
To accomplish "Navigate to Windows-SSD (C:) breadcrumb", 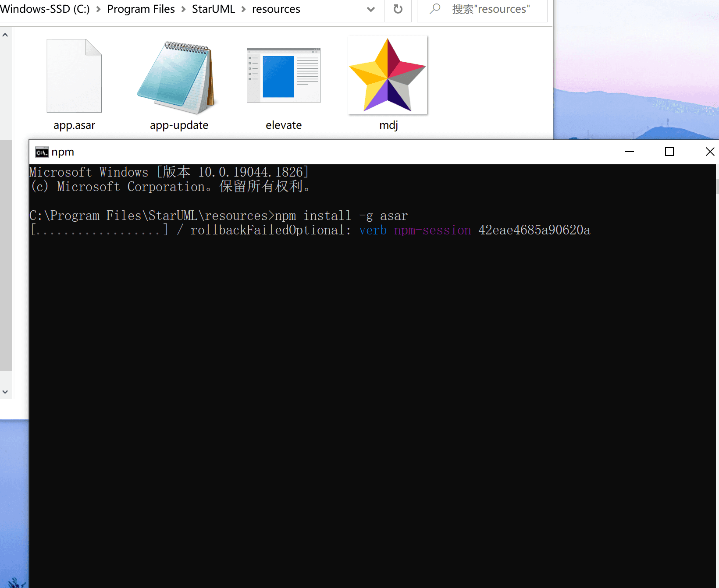I will (45, 9).
